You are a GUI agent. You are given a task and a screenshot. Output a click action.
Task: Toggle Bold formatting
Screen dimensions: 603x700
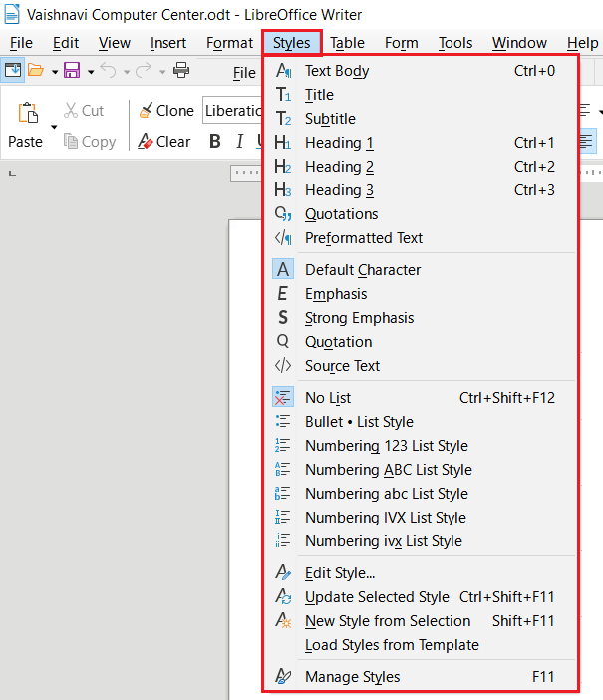click(215, 141)
